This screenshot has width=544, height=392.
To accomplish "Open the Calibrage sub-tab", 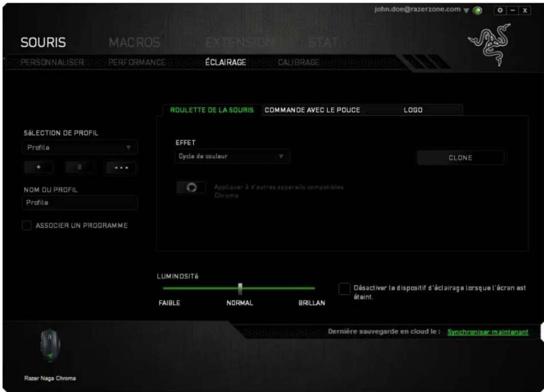I will 299,62.
